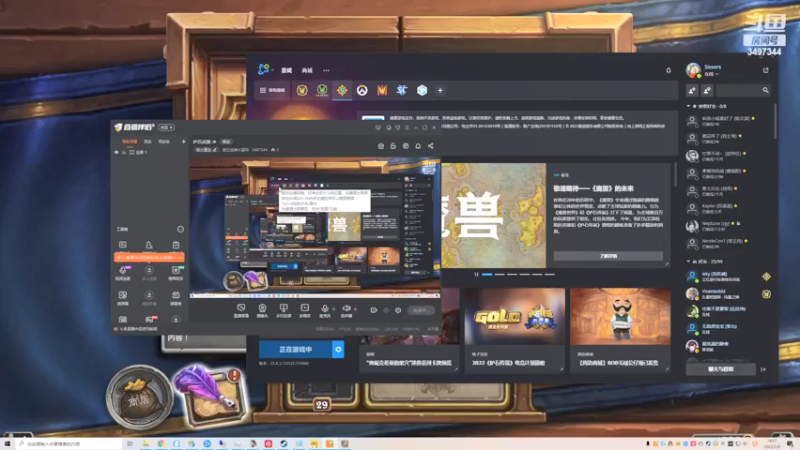The width and height of the screenshot is (800, 450).
Task: Click the friends list scrollbar
Action: click(774, 120)
